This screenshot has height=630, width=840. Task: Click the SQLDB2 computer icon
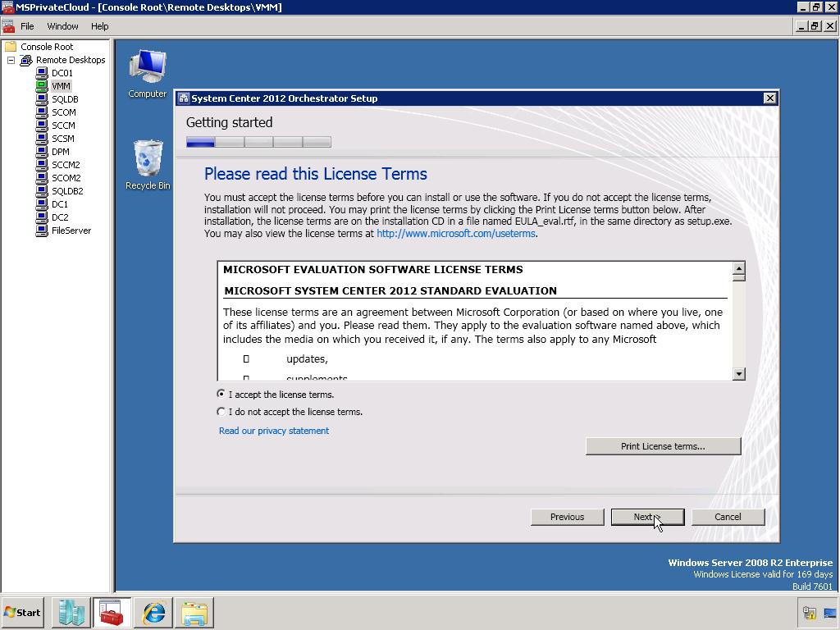42,190
